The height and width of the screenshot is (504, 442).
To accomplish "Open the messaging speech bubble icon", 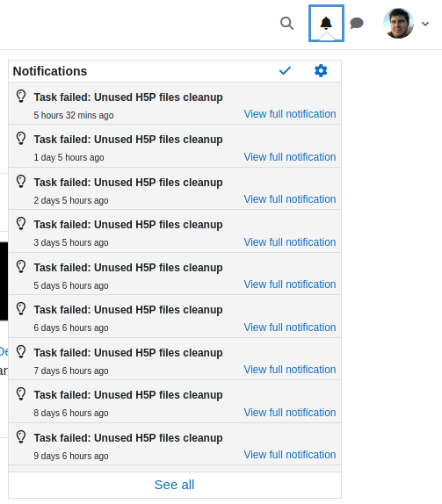I will point(357,23).
